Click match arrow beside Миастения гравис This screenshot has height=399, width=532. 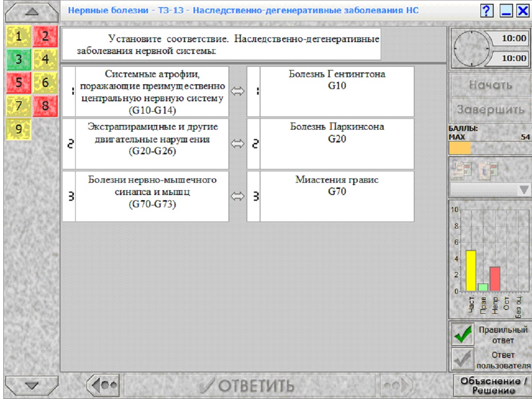(x=237, y=196)
